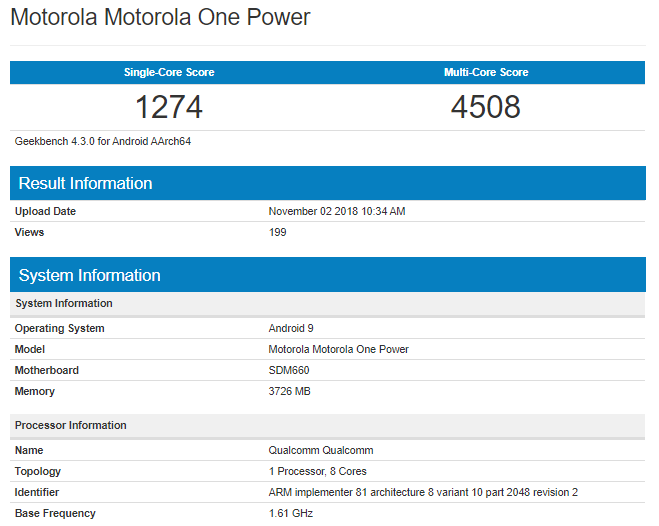Click the Result Information section header

click(328, 183)
